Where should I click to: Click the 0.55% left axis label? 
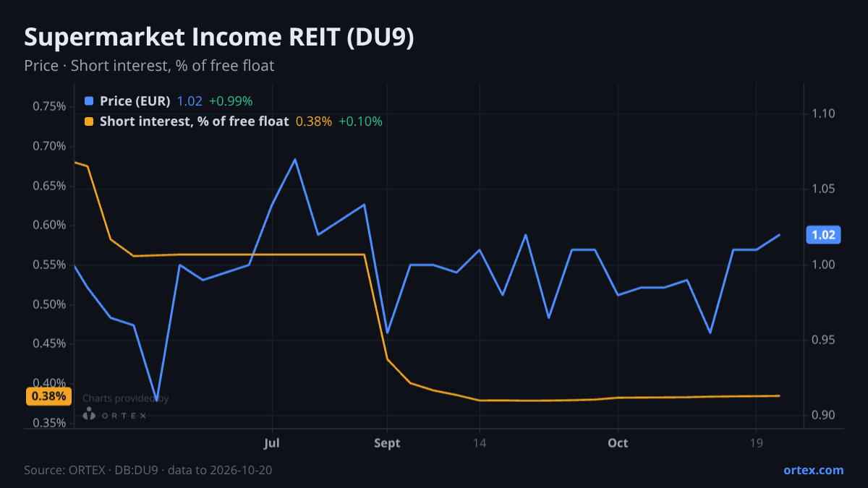[49, 265]
